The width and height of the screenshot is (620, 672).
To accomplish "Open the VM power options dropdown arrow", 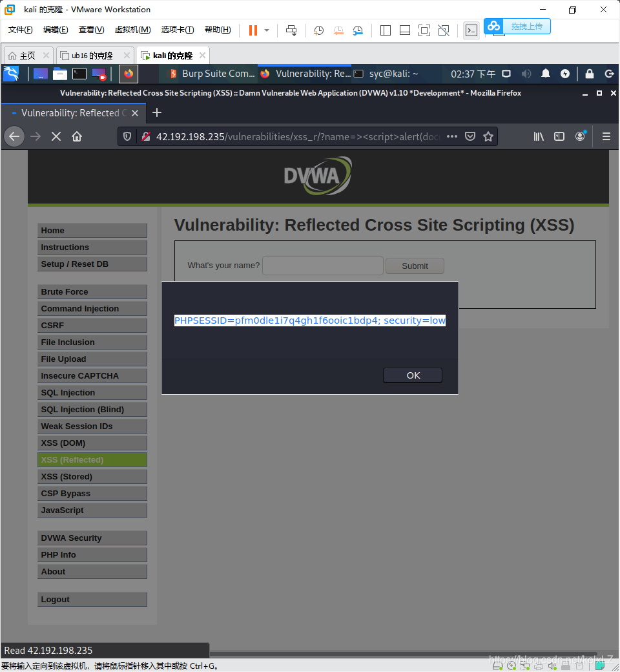I will pyautogui.click(x=267, y=30).
